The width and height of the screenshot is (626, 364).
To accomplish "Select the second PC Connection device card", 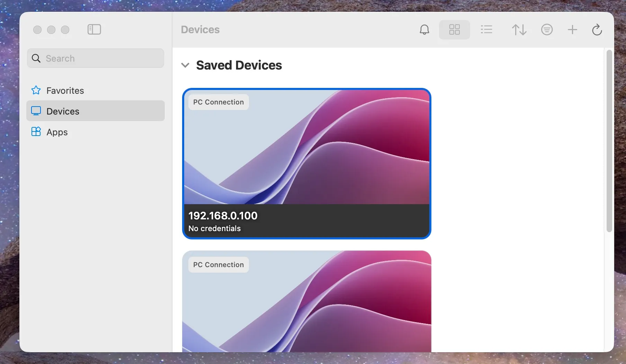I will click(307, 301).
